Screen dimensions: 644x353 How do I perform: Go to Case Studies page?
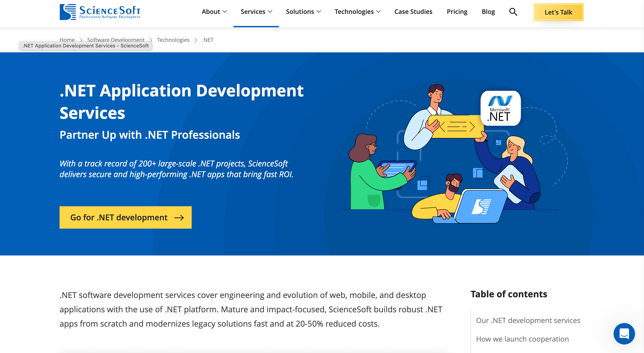click(413, 11)
